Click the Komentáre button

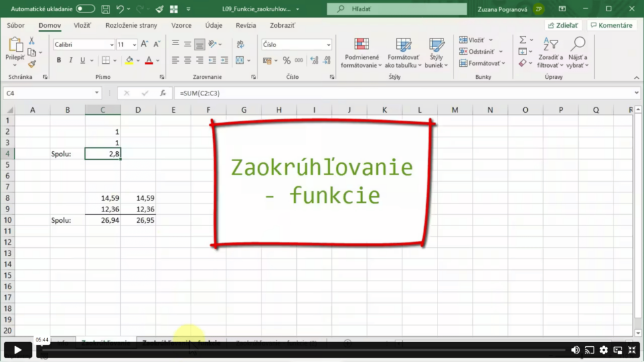pyautogui.click(x=611, y=25)
